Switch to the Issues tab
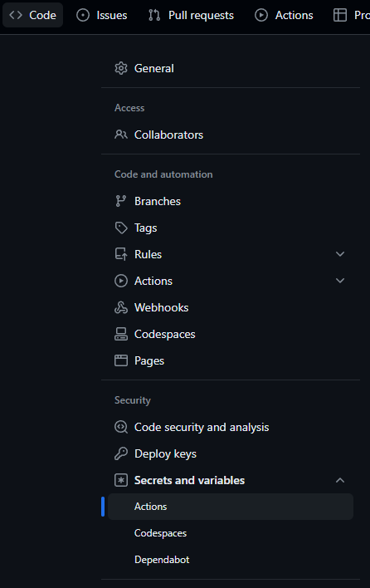 (x=102, y=15)
